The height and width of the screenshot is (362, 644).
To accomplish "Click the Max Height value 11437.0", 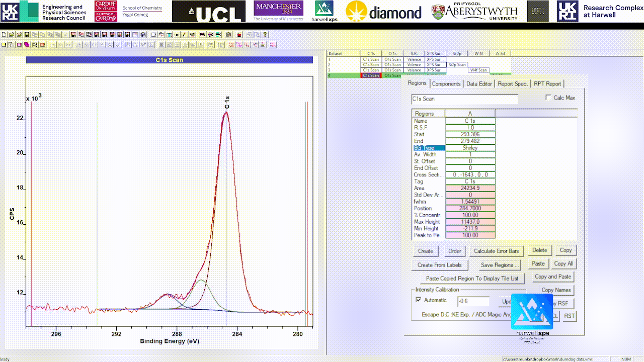I will (x=470, y=222).
